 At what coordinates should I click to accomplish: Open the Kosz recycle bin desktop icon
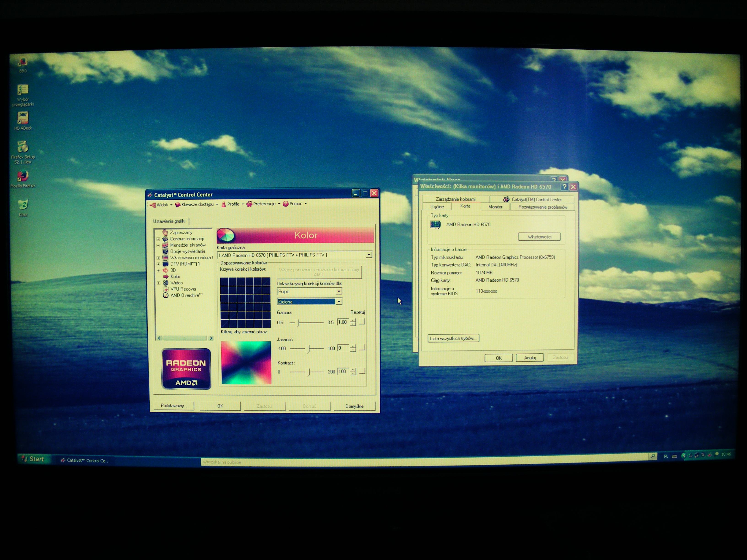23,207
